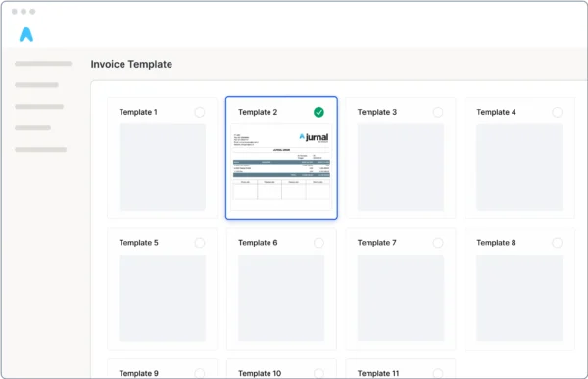Click the Template 3 label
The height and width of the screenshot is (379, 588).
(x=377, y=112)
